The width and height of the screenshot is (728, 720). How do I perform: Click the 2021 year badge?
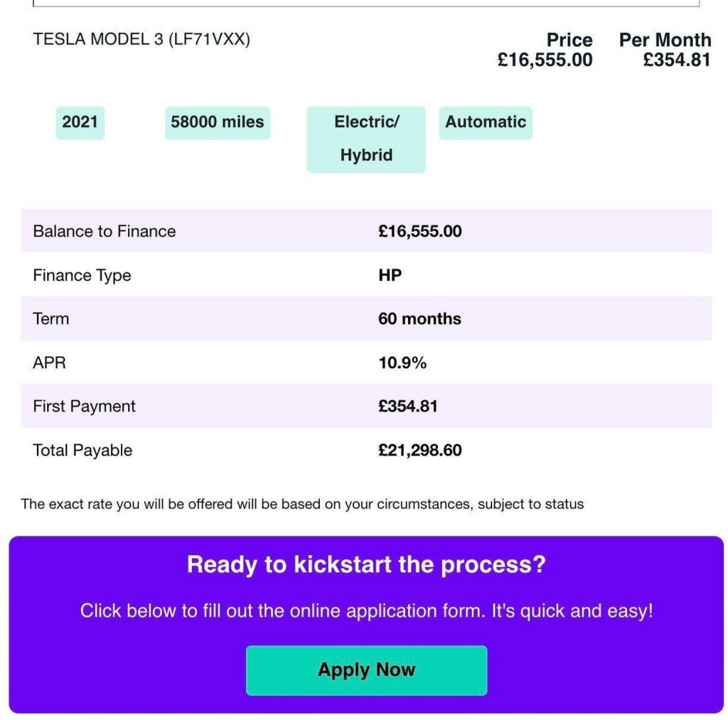80,122
